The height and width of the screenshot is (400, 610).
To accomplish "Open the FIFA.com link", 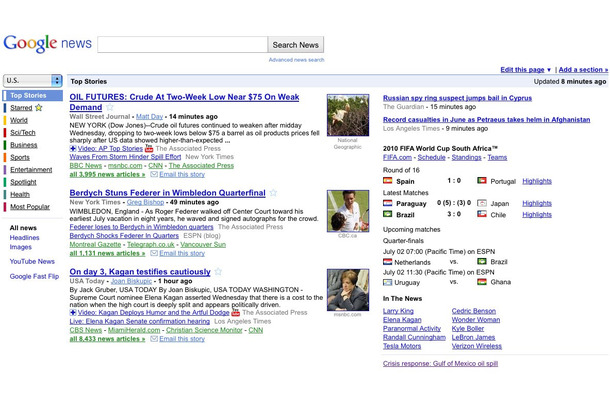I will 397,158.
